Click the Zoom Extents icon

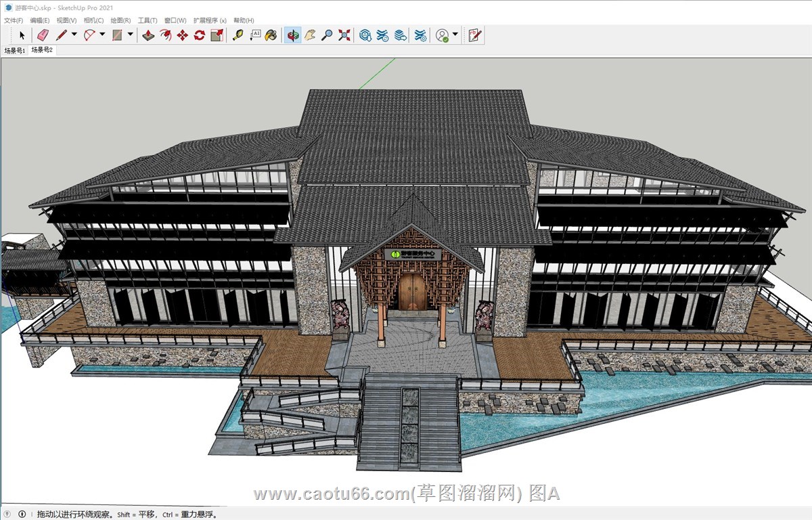(344, 35)
